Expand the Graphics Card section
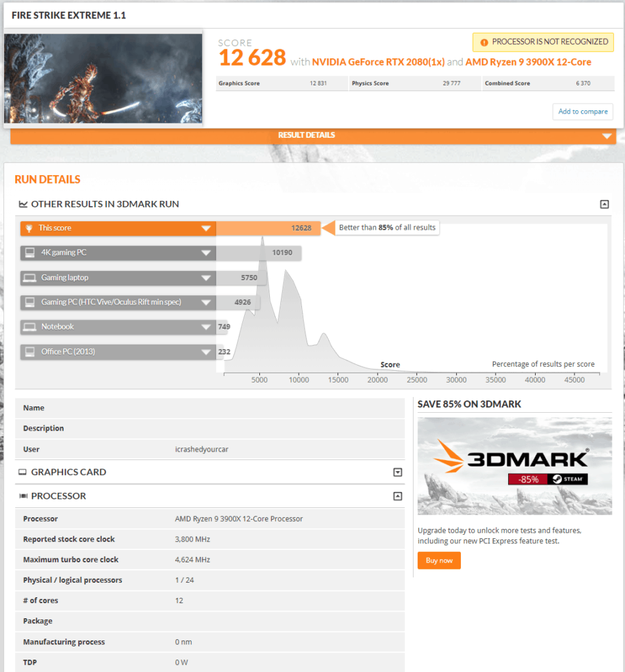 click(x=397, y=472)
